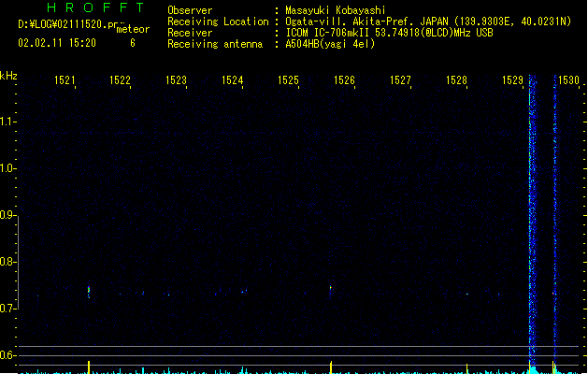588x374 pixels.
Task: Click the 0.7 kHz frequency label
Action: [x=7, y=309]
